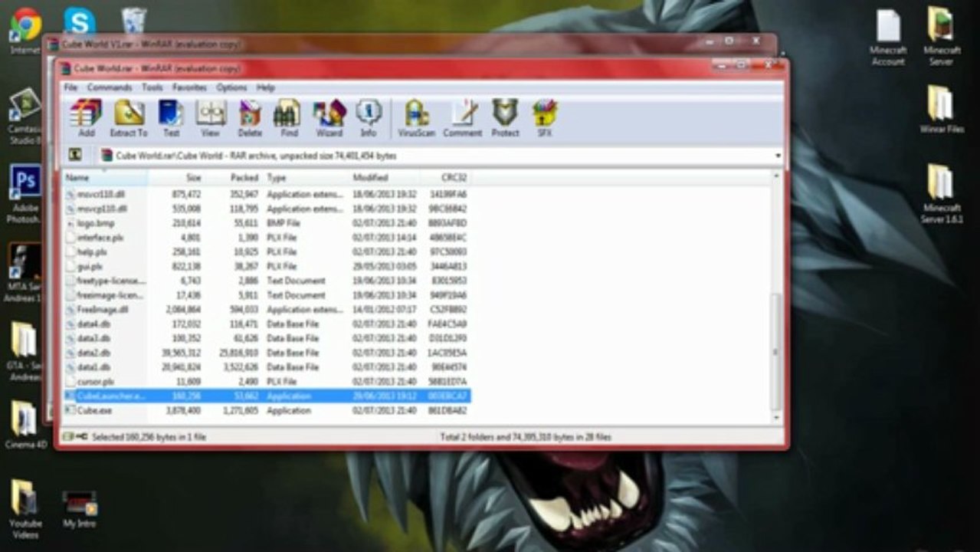
Task: Click the scrollbar down arrow in file list
Action: pyautogui.click(x=775, y=417)
